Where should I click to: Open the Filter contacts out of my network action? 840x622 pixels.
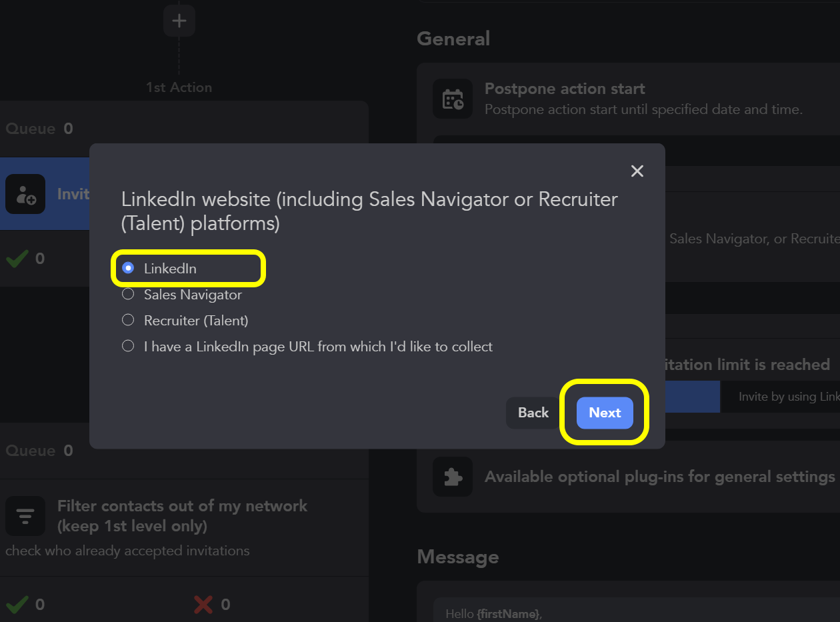point(182,515)
